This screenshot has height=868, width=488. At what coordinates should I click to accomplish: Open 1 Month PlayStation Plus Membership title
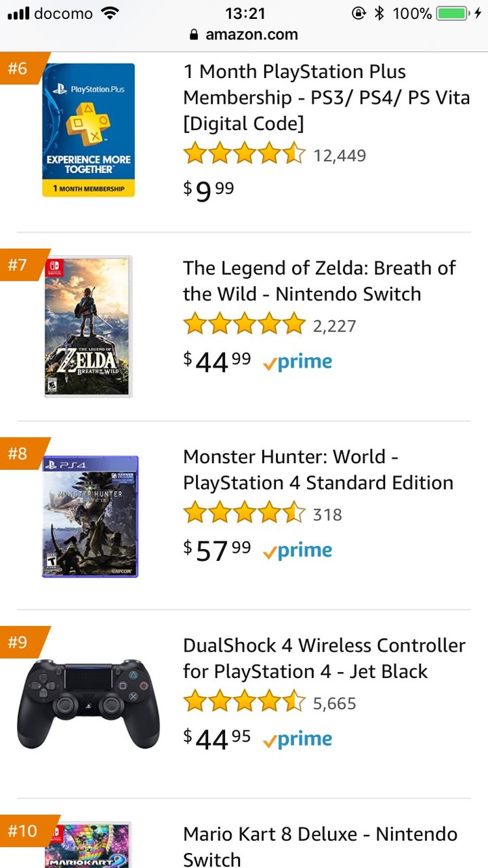point(325,98)
